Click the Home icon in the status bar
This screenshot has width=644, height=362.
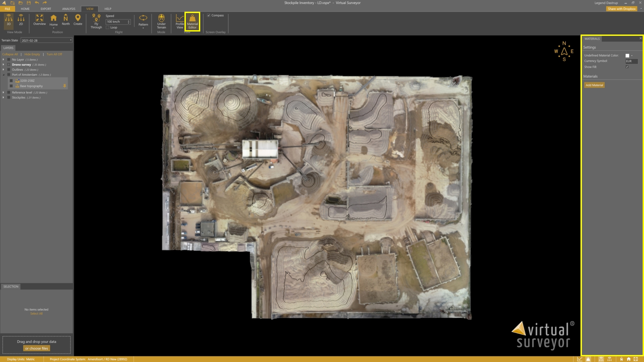628,359
